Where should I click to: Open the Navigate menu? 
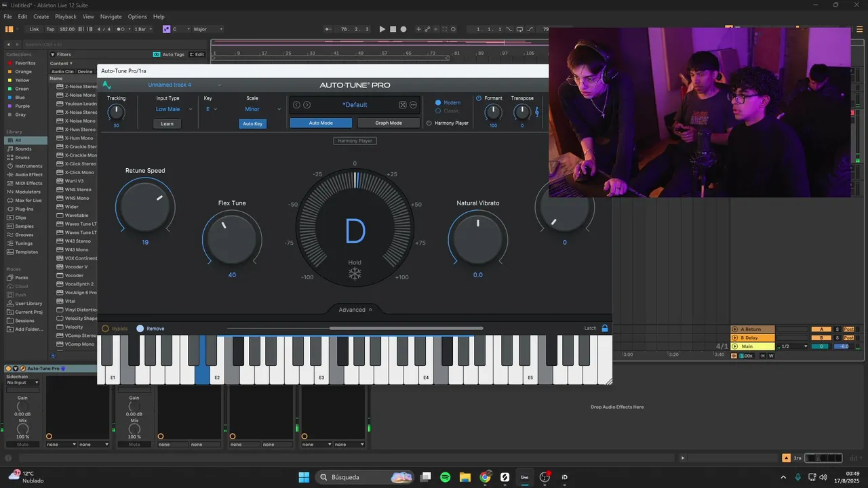coord(111,16)
